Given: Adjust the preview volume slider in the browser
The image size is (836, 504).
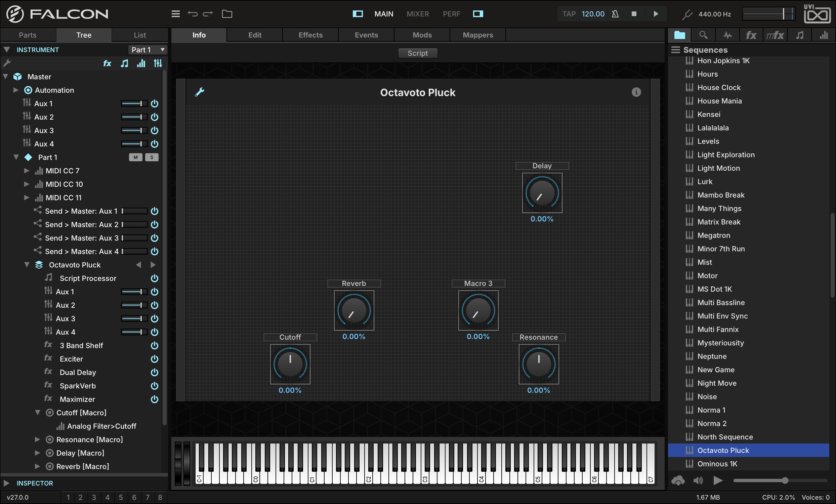Looking at the screenshot, I should (780, 480).
